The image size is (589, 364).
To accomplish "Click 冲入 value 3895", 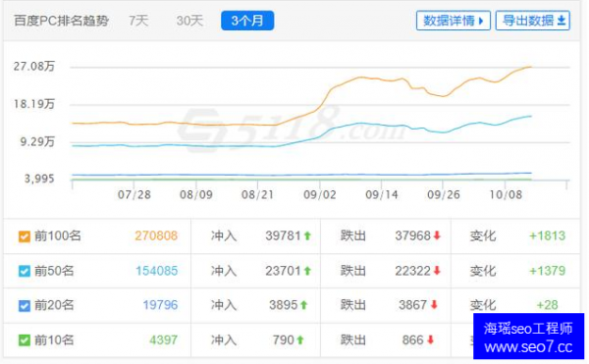I will click(284, 305).
